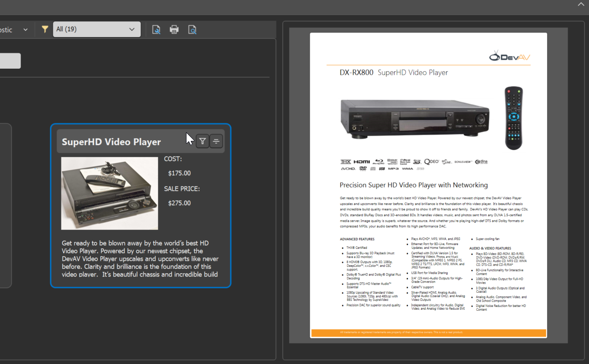Screen dimensions: 589x364
Task: Click the filter button on SuperHD card
Action: pos(203,141)
